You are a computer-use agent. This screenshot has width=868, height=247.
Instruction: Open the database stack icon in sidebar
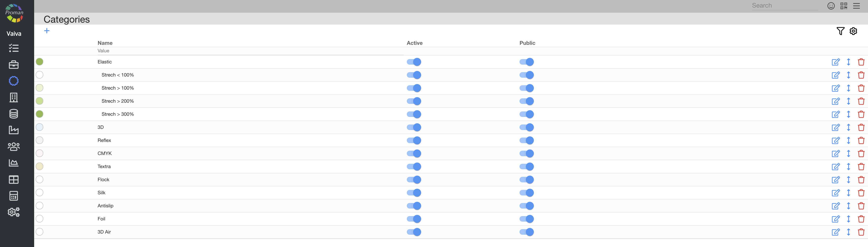(14, 114)
